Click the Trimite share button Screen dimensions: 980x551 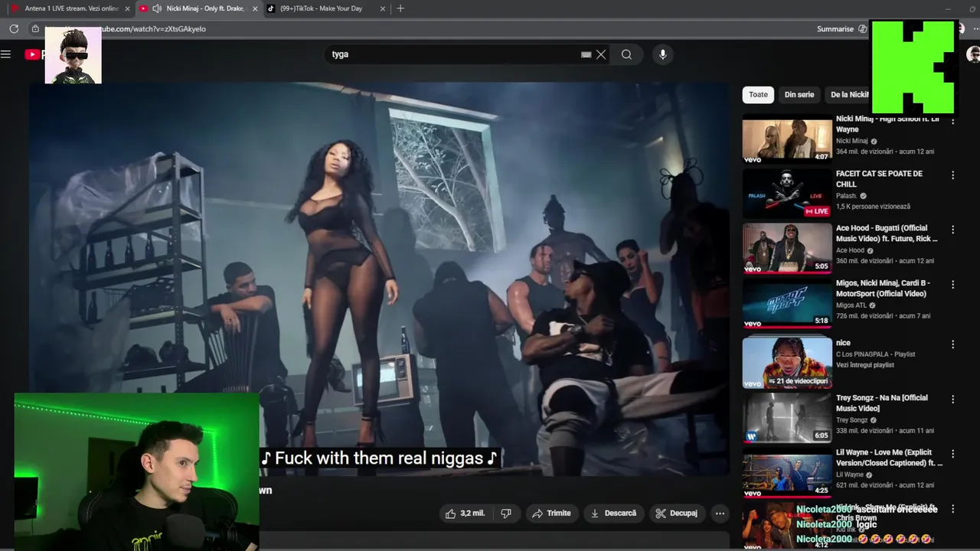[x=551, y=514]
